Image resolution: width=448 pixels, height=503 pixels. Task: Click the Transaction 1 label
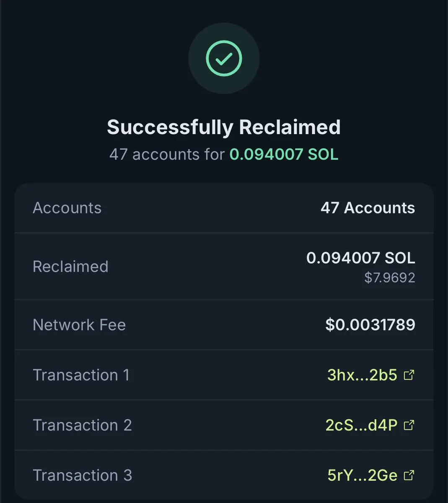point(81,375)
